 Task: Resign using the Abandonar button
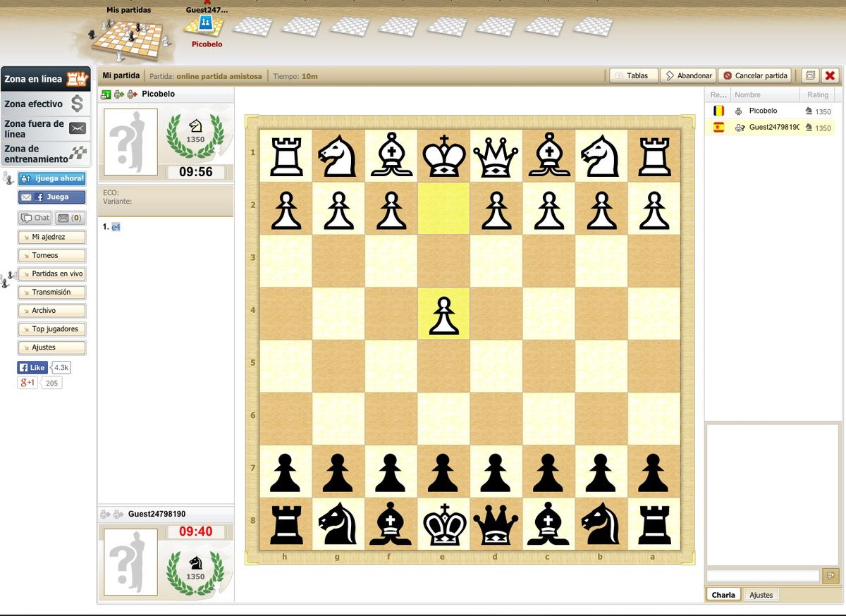[x=687, y=75]
